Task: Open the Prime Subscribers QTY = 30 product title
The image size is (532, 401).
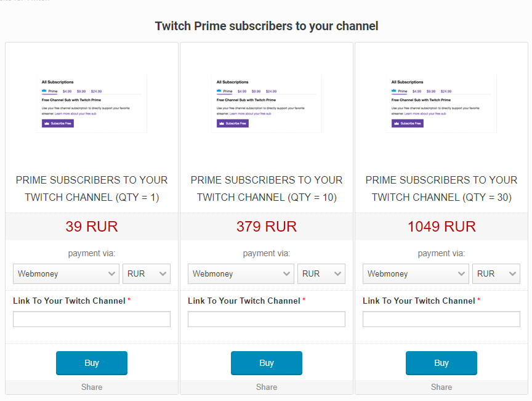Action: [x=441, y=188]
